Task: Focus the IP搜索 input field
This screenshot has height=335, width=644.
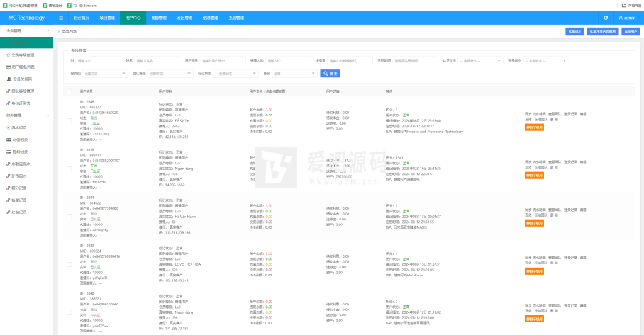Action: 350,61
